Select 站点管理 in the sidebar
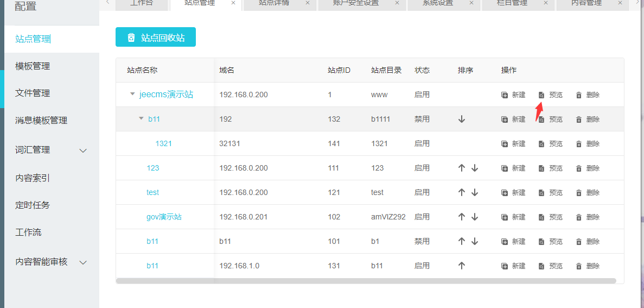Viewport: 644px width, 308px height. 33,39
